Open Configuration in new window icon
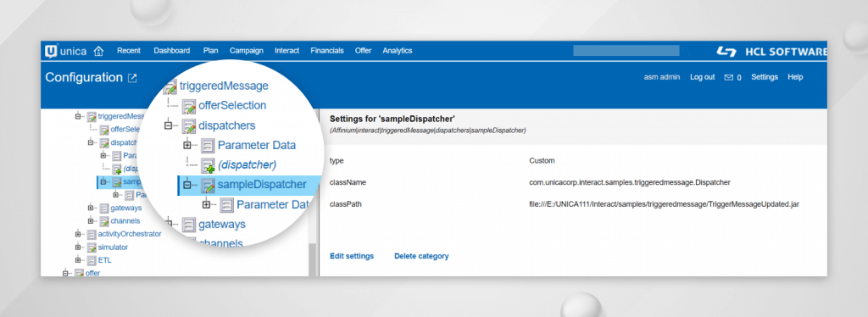Screen dimensions: 868x317 tap(132, 78)
